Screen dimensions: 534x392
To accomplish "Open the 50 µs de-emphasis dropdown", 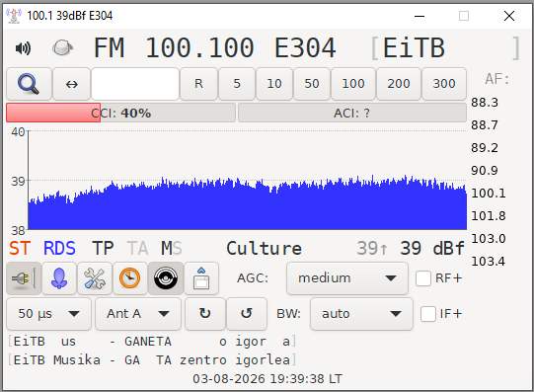I will (x=48, y=314).
